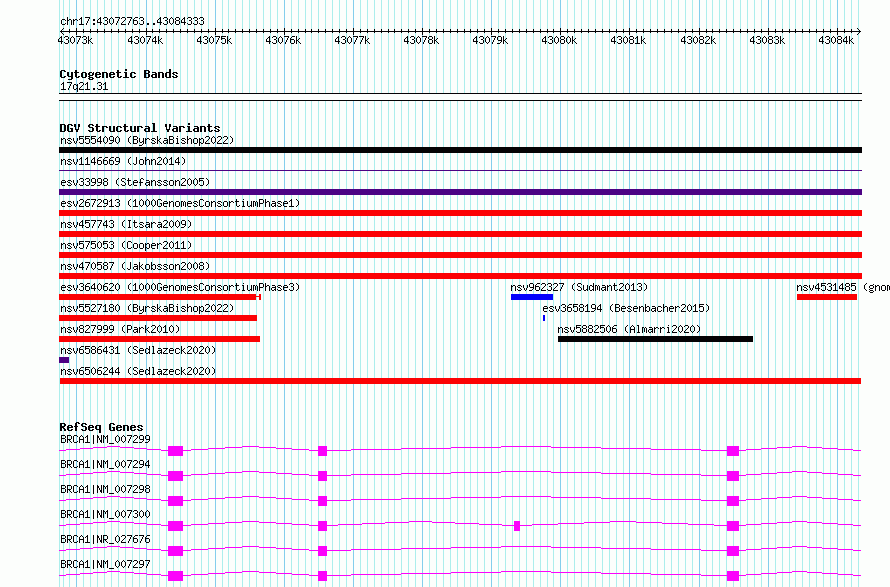The width and height of the screenshot is (890, 587).
Task: Click the leftmost exon of NR_027676
Action: [x=175, y=551]
